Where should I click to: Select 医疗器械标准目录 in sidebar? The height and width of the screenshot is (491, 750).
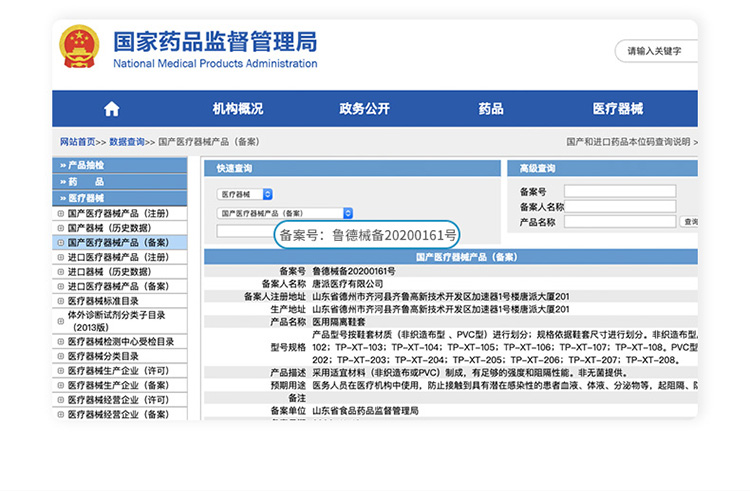click(103, 301)
